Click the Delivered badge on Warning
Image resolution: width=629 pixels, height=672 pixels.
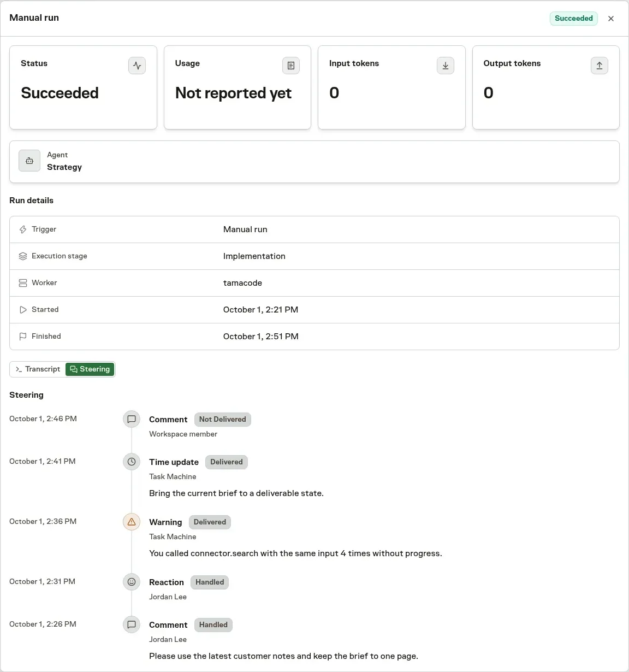coord(210,522)
